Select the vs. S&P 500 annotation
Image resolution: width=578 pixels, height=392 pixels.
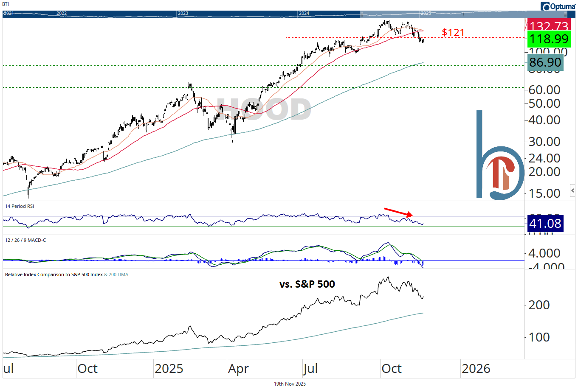[x=307, y=284]
